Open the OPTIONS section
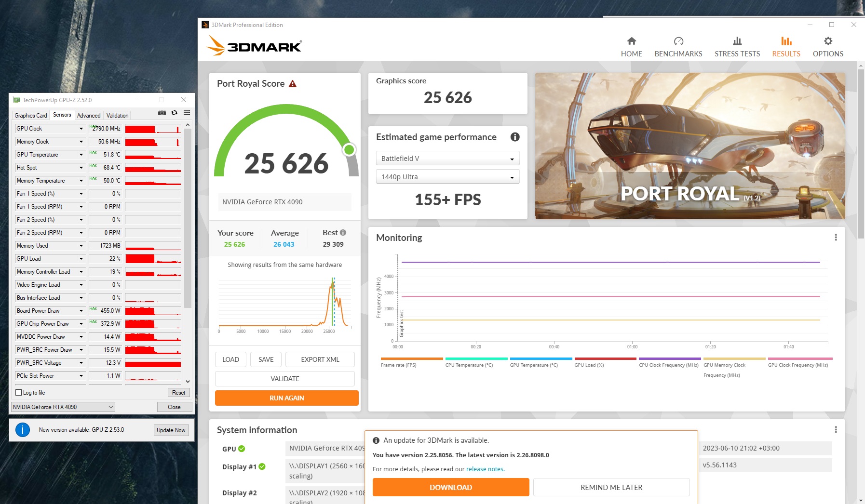Screen dimensions: 865x504 click(x=828, y=47)
